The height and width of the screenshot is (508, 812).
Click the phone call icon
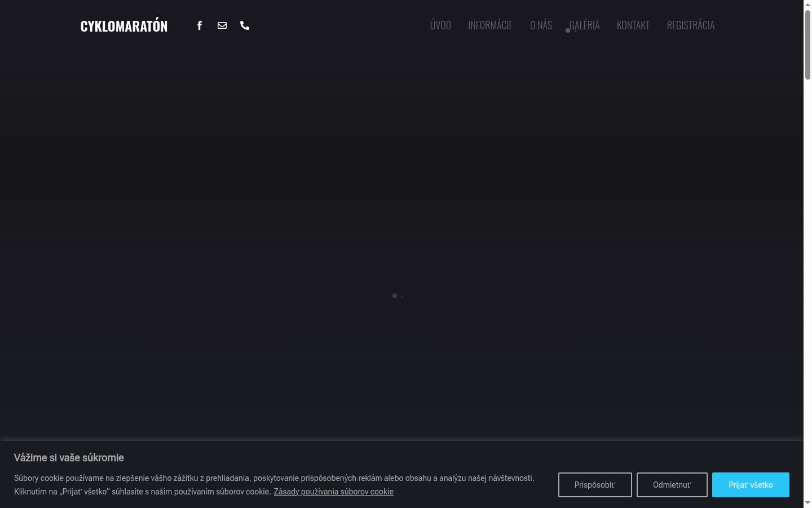coord(245,25)
